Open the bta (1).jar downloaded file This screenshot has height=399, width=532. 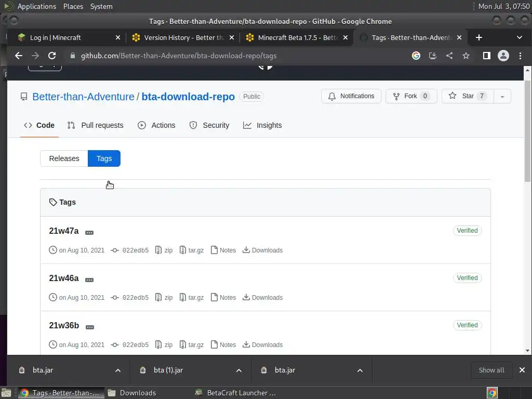[x=168, y=370]
